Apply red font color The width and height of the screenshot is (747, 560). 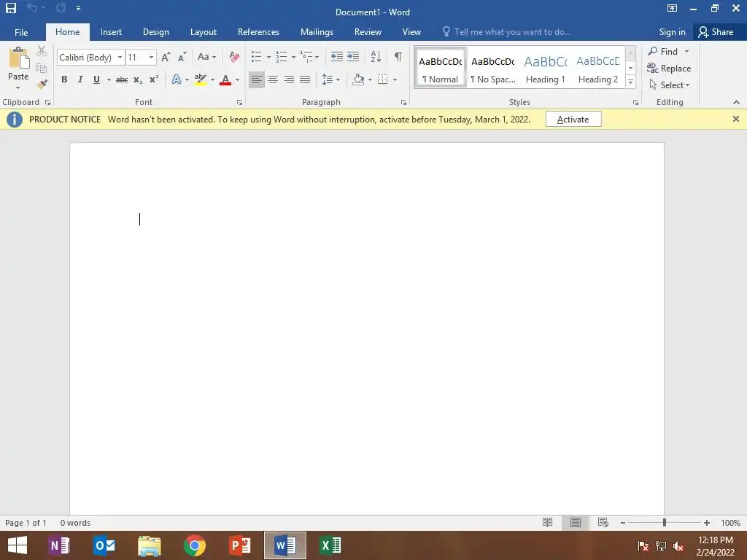click(225, 79)
